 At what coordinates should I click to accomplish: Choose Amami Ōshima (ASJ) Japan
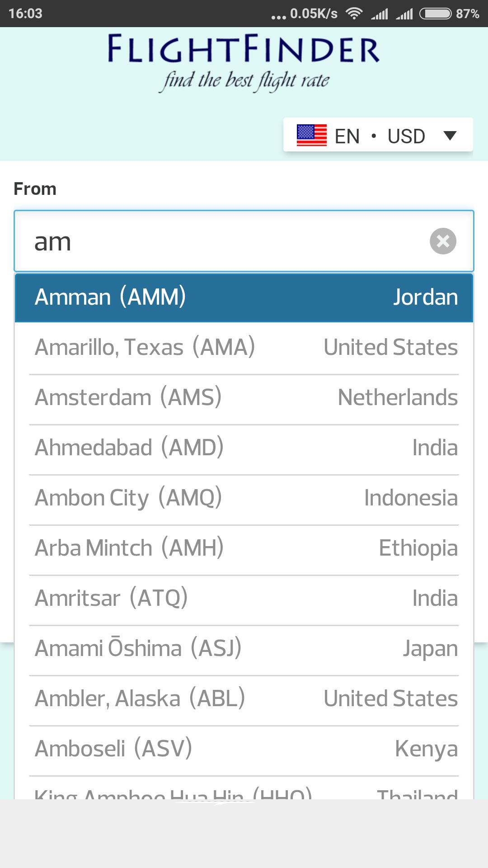244,649
